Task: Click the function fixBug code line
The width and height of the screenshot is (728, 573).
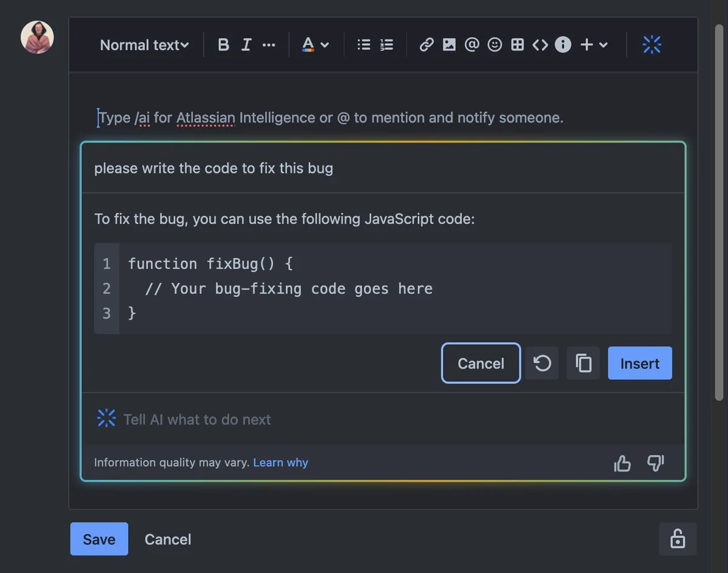Action: (211, 264)
